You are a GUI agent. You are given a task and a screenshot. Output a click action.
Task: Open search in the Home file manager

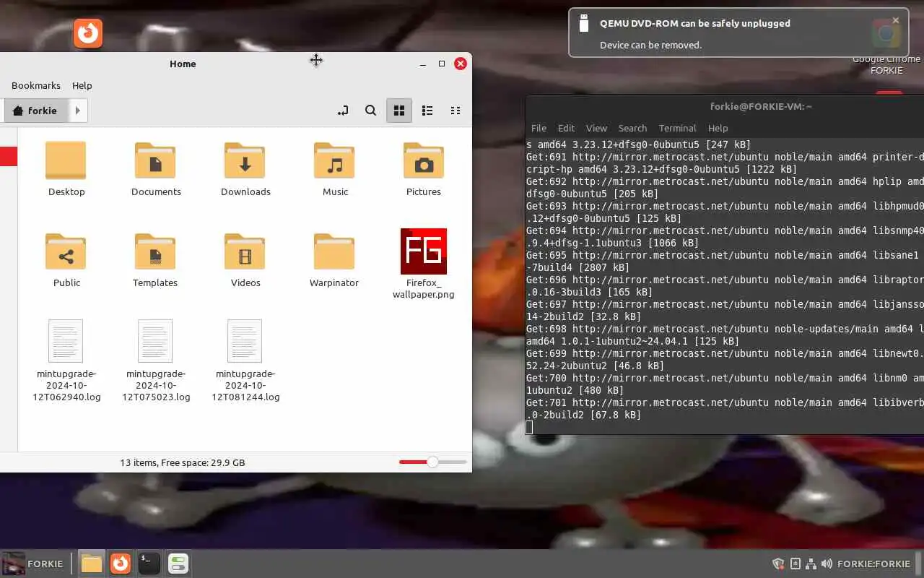(370, 111)
